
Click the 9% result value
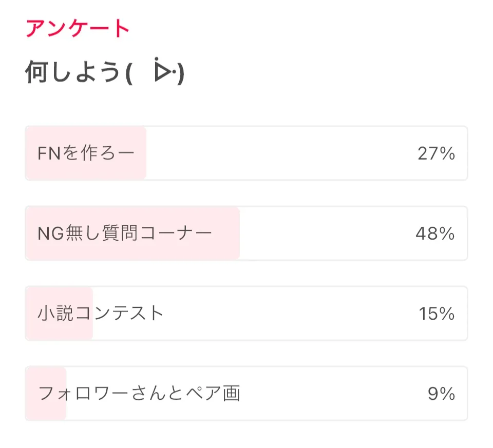(441, 394)
